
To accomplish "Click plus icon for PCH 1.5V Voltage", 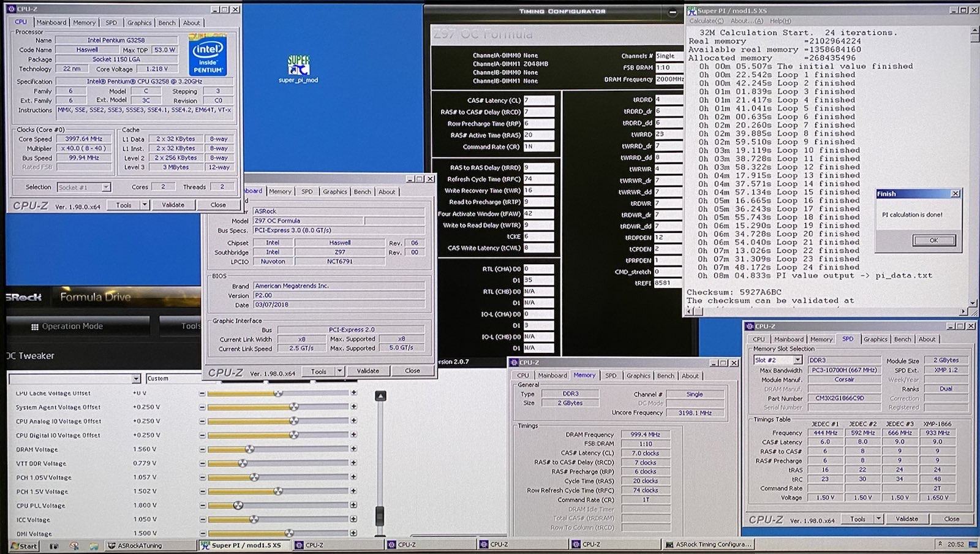I will (x=353, y=491).
